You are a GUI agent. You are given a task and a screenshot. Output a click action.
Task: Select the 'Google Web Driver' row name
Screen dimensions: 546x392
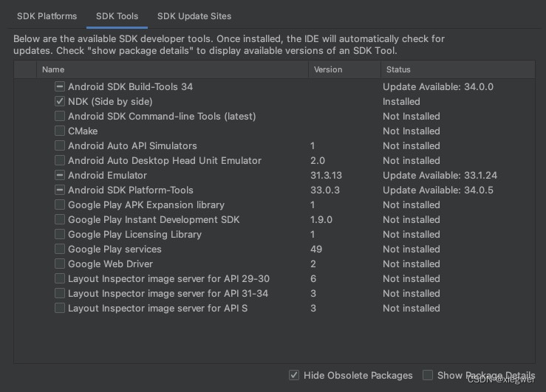click(110, 264)
